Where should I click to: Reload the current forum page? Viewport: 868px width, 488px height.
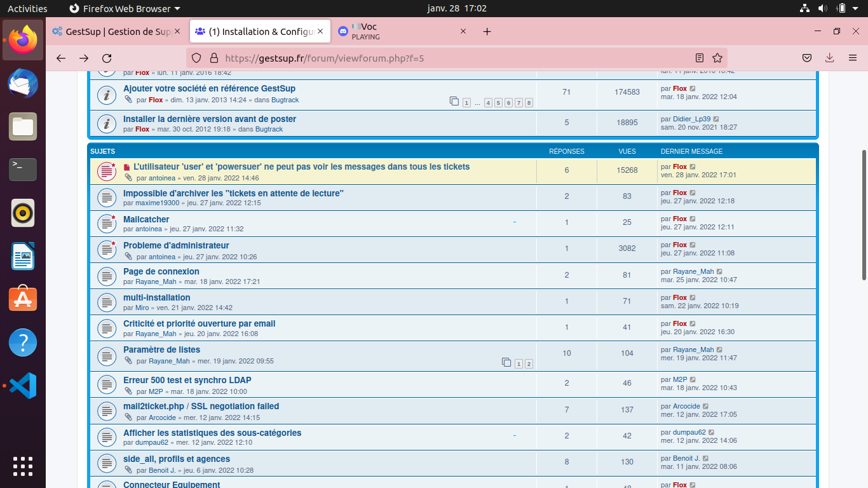pyautogui.click(x=107, y=58)
